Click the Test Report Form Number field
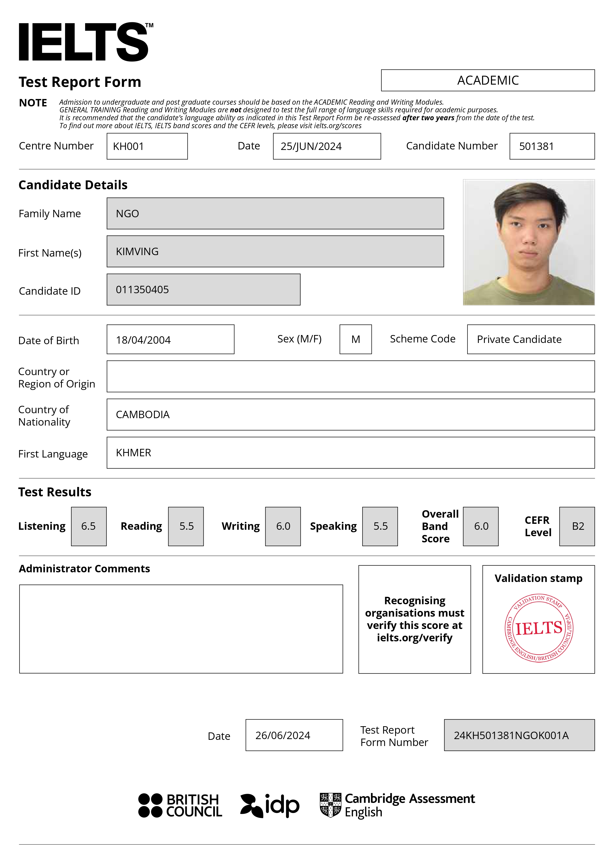 [x=519, y=735]
